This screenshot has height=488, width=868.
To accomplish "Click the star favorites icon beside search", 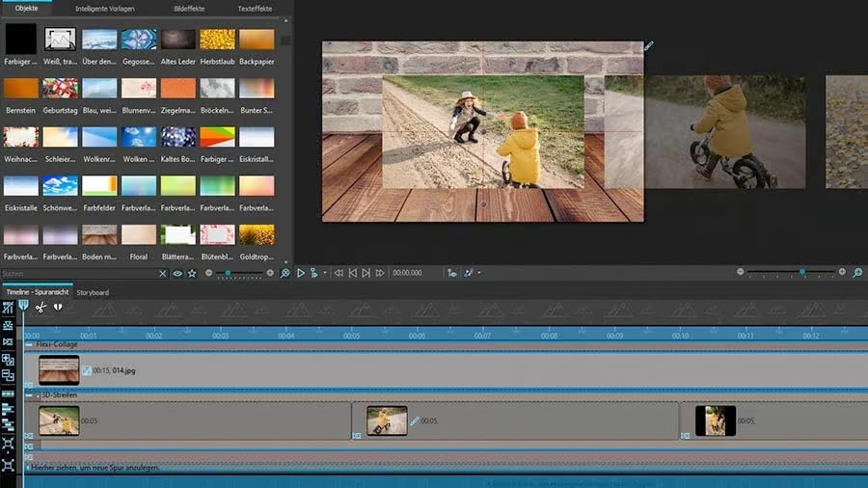I will 192,274.
